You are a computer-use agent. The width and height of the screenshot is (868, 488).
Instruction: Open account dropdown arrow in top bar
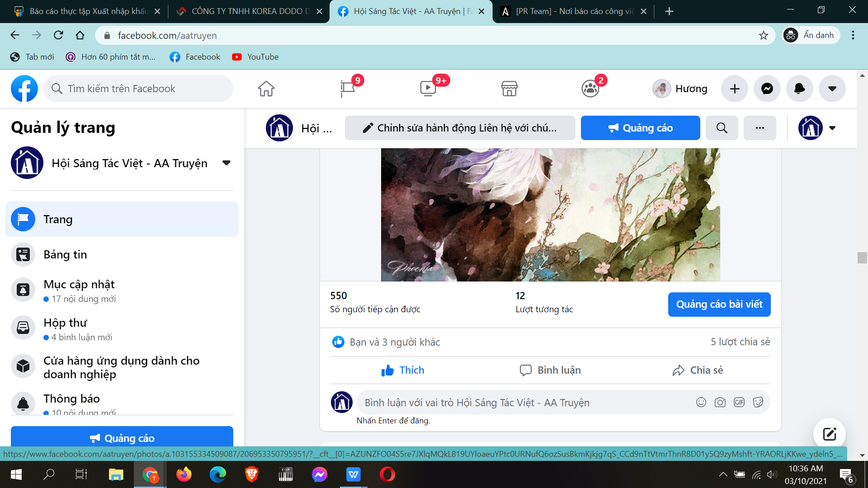pos(832,89)
